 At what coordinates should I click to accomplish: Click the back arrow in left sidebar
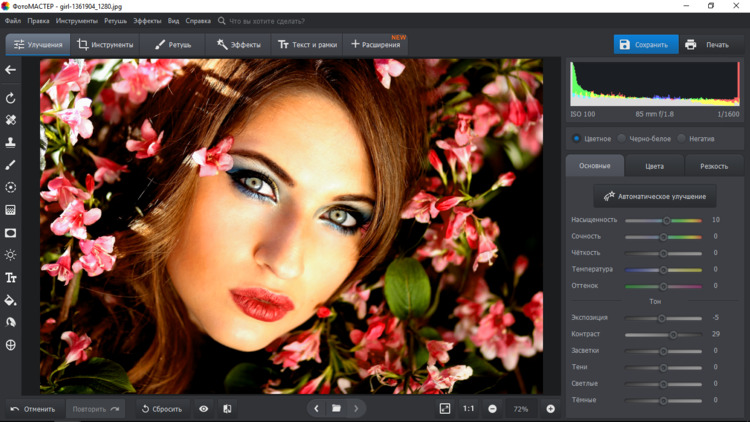(x=11, y=70)
